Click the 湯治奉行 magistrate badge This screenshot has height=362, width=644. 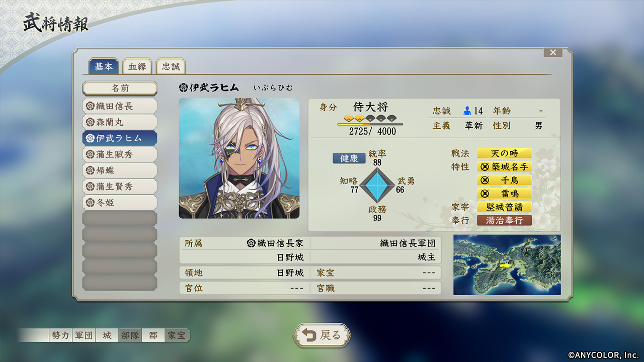(504, 220)
